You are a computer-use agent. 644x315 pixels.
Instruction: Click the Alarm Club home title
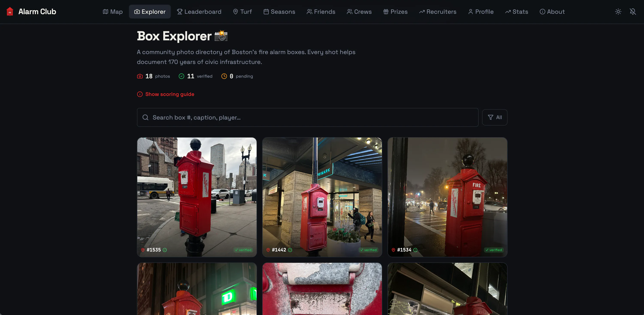(x=37, y=12)
